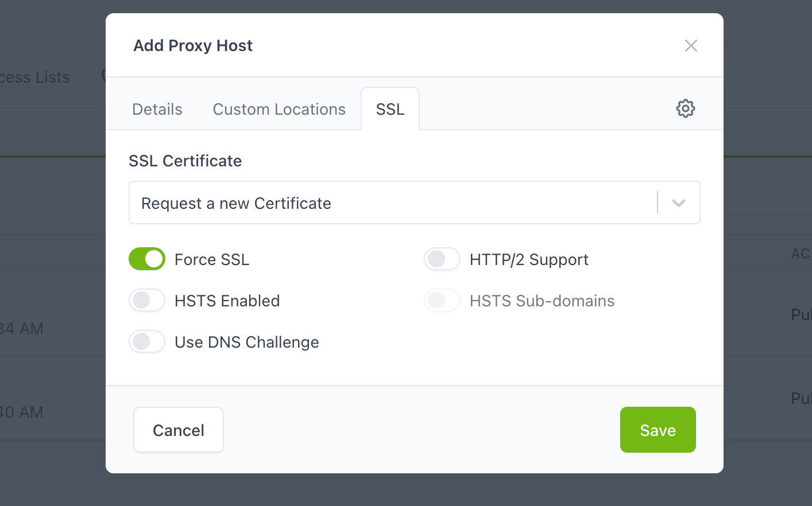Toggle the HSTS Sub-domains switch

click(442, 301)
